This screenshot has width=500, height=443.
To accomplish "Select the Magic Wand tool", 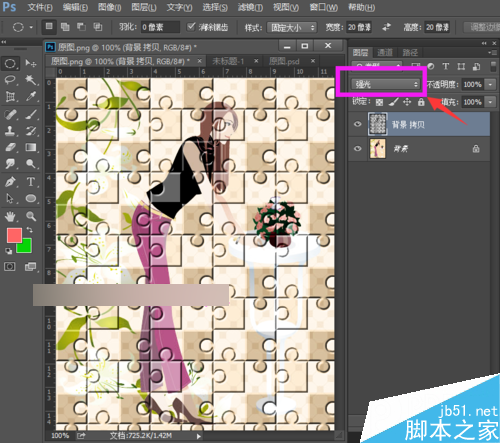I will click(31, 80).
